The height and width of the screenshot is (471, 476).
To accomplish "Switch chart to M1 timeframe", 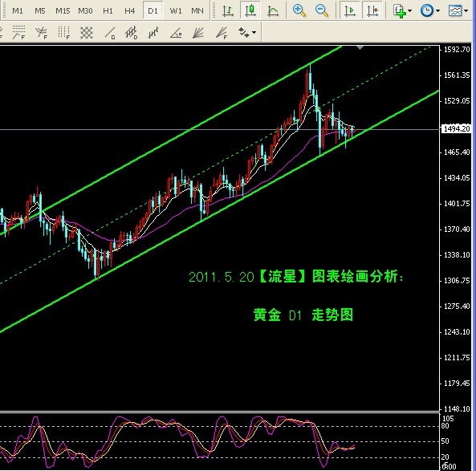I will (18, 11).
